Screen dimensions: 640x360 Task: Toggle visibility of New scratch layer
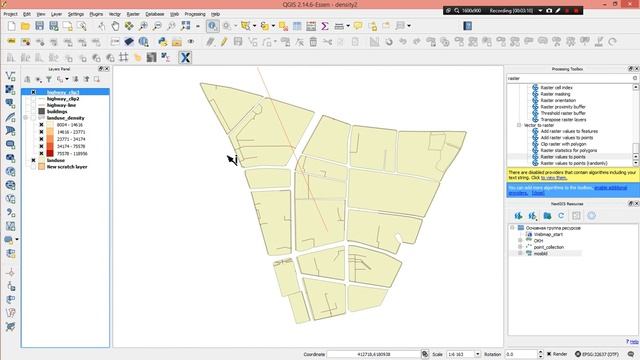click(33, 167)
